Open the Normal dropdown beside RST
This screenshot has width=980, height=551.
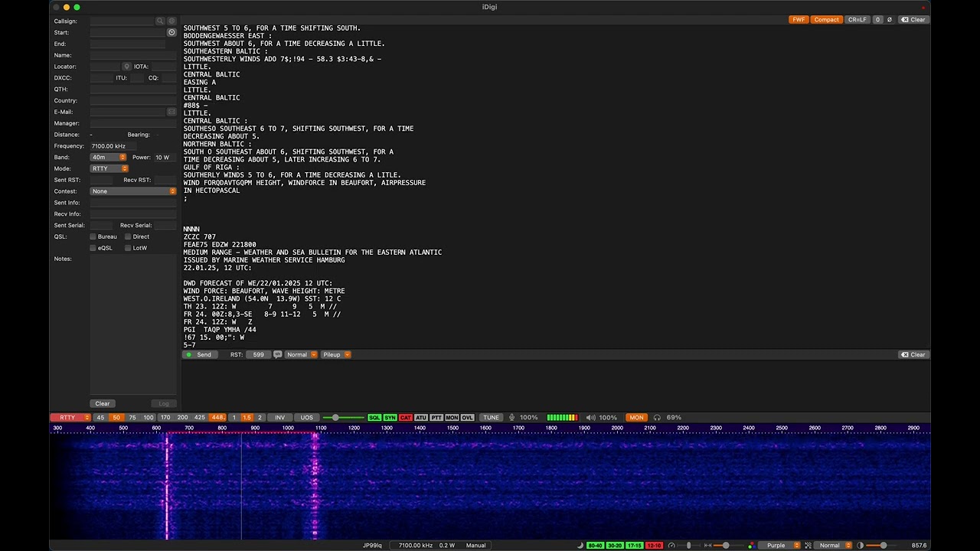[x=302, y=354]
